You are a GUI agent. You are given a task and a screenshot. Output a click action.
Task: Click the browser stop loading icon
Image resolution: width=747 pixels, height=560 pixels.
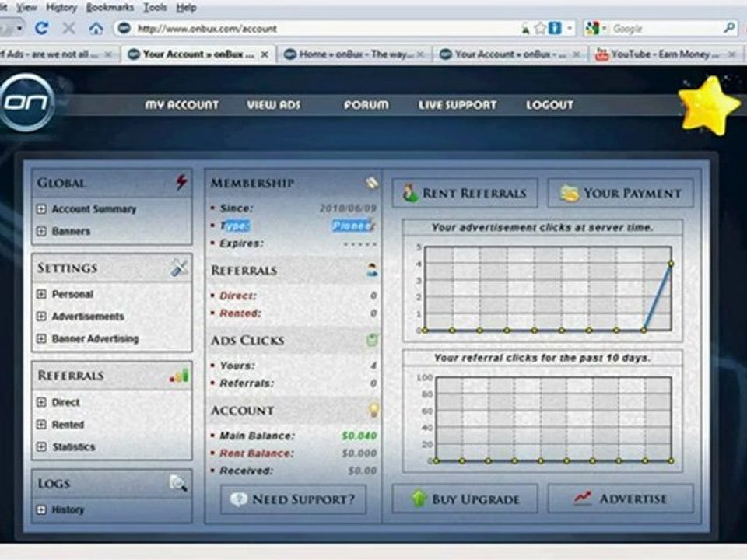pos(69,29)
